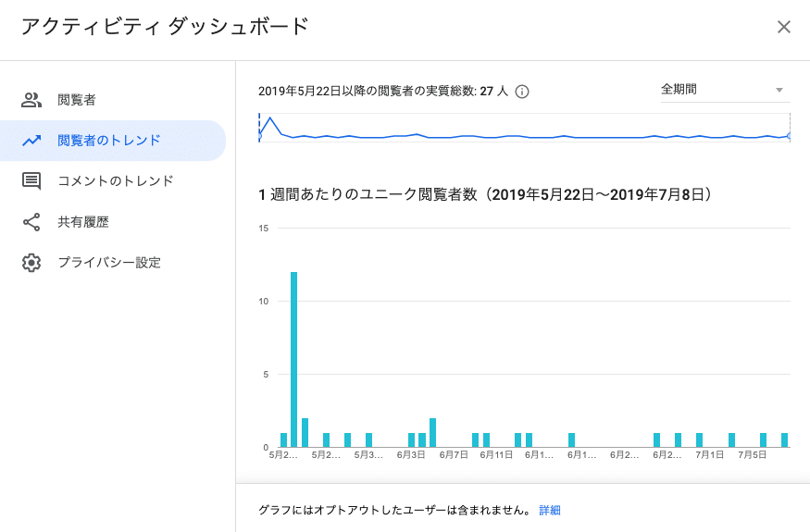Close the activity dashboard dialog
The height and width of the screenshot is (532, 810).
784,27
